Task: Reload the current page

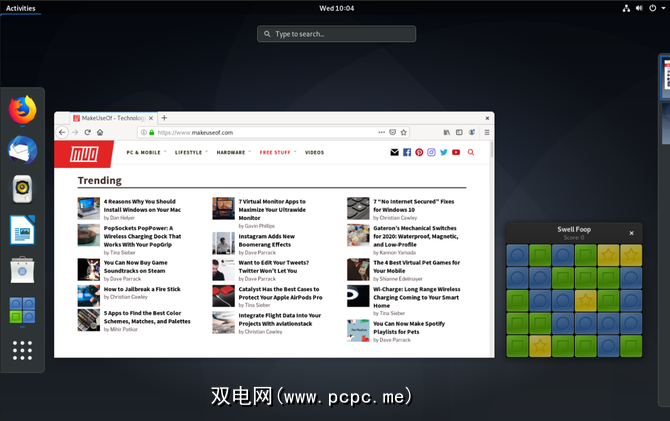Action: [88, 132]
